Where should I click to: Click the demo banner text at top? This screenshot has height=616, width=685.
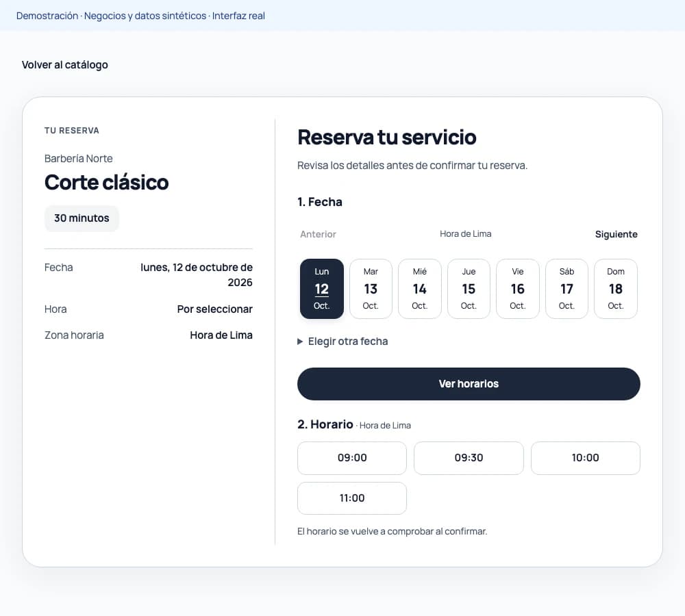coord(140,16)
